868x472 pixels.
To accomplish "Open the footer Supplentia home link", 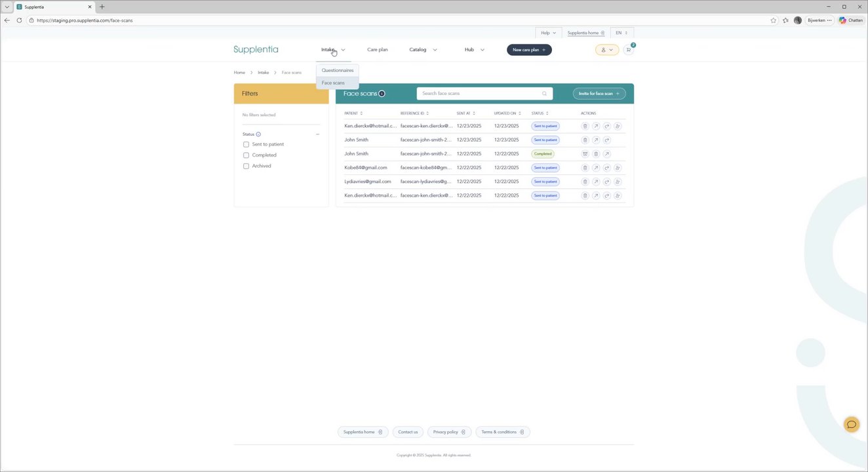I will (x=363, y=432).
